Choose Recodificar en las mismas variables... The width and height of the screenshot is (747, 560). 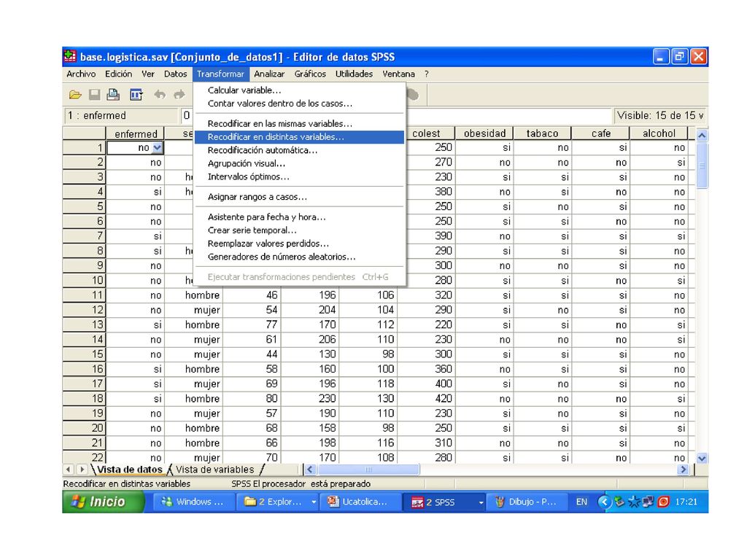(x=300, y=123)
